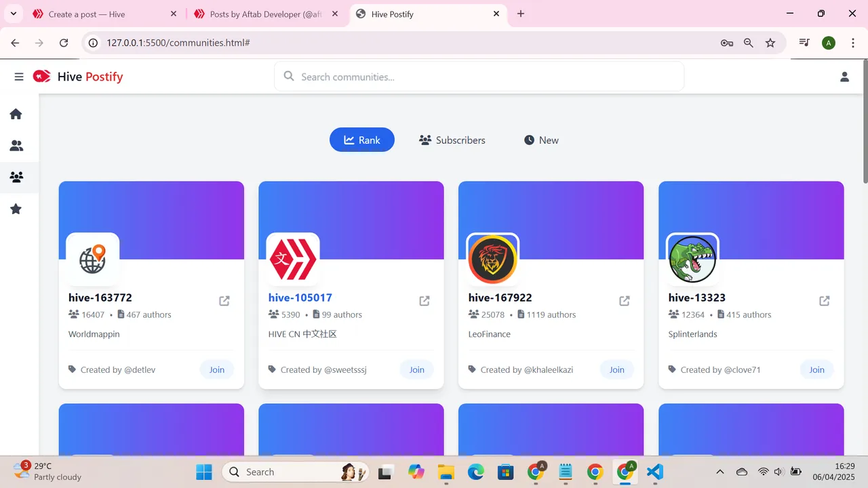This screenshot has height=488, width=868.
Task: Open the weather widget showing 29°C
Action: tap(47, 471)
